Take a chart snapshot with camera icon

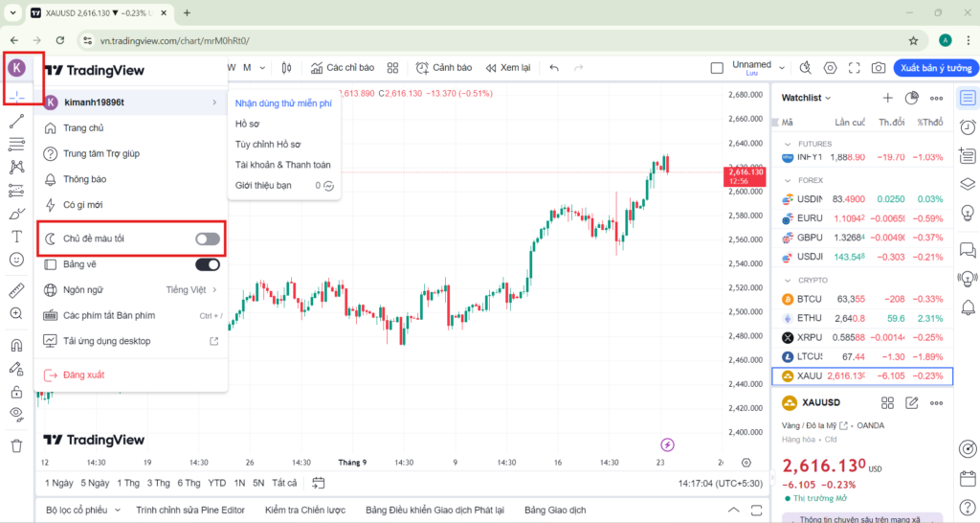pos(879,68)
